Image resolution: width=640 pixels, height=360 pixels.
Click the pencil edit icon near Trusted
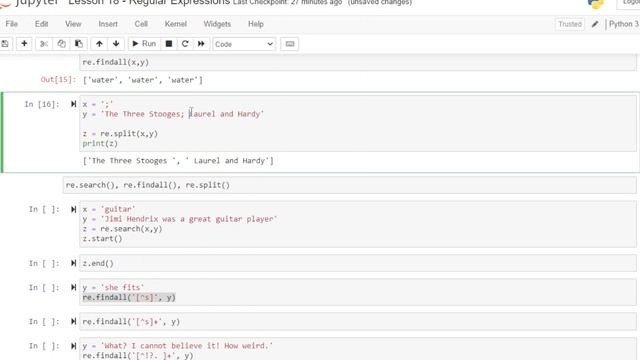tap(595, 24)
